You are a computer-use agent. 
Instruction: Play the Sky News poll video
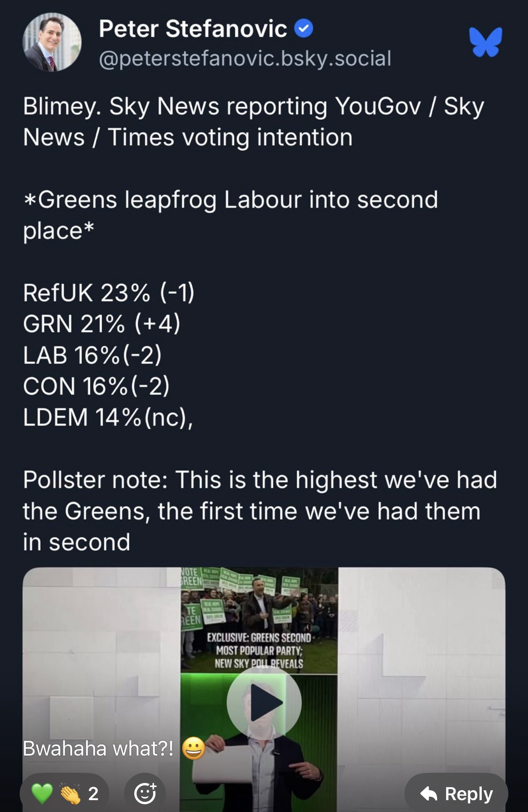coord(264,702)
